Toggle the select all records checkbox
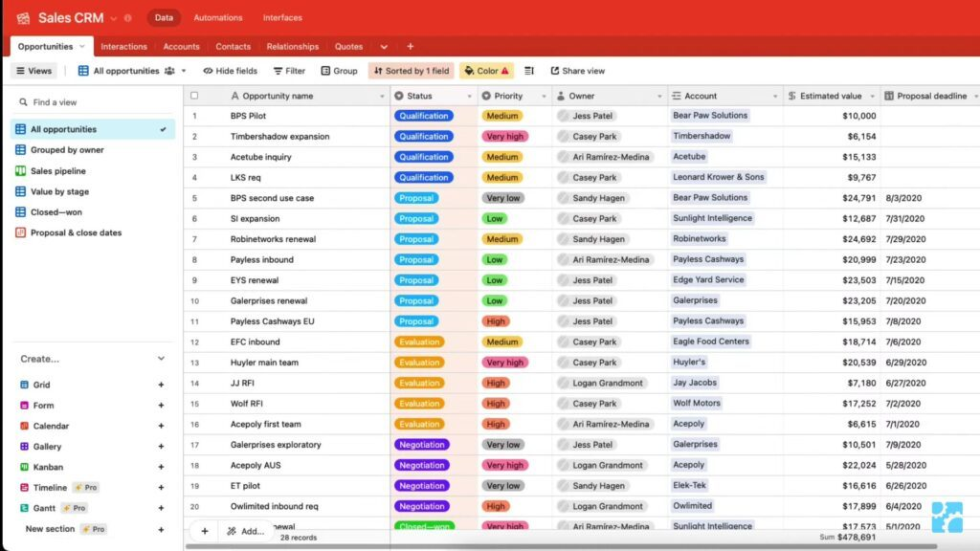Screen dimensions: 980x551 [194, 96]
